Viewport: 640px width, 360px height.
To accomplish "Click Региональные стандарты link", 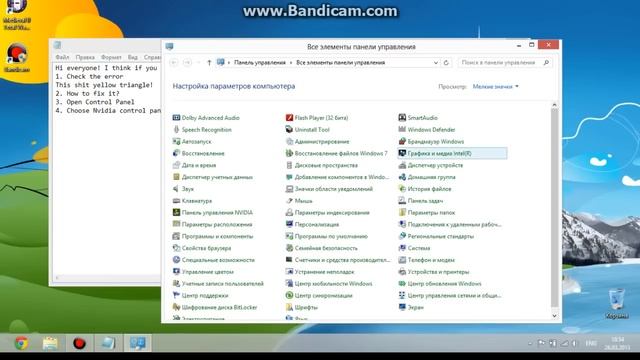I will click(x=440, y=236).
